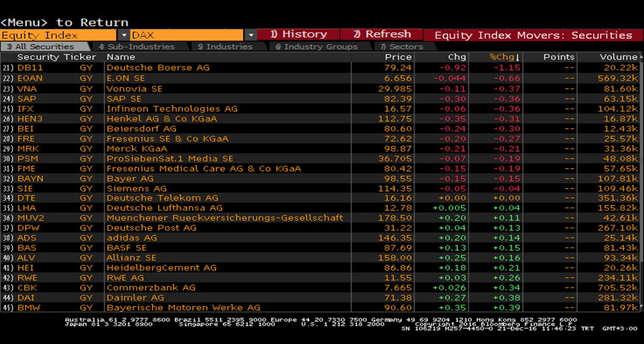Click the Points column header
The image size is (644, 344).
[559, 57]
